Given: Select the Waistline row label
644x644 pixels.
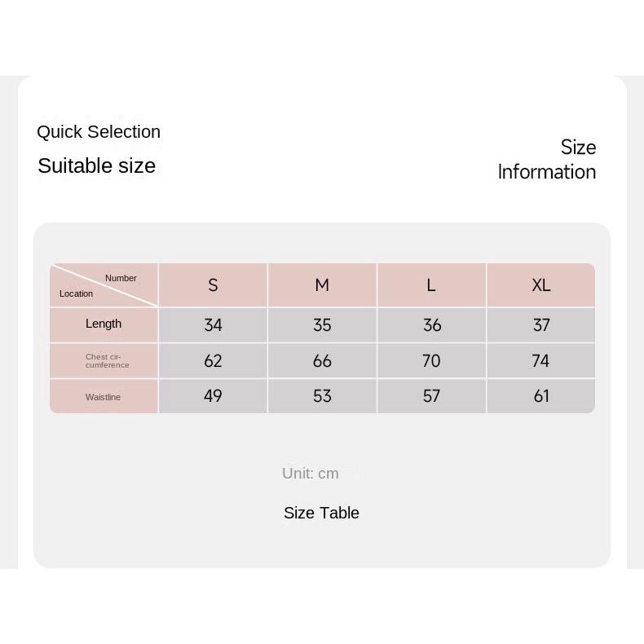Looking at the screenshot, I should pyautogui.click(x=104, y=397).
